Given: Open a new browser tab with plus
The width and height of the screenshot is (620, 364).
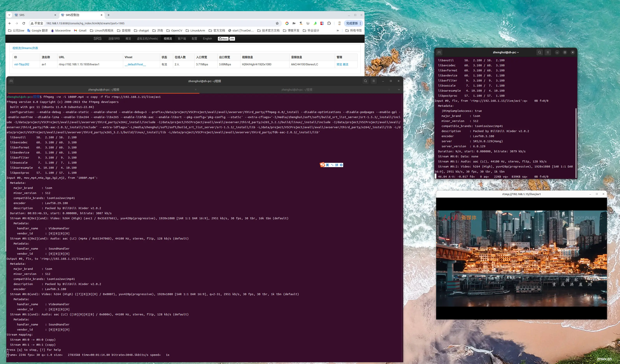Looking at the screenshot, I should (x=109, y=15).
